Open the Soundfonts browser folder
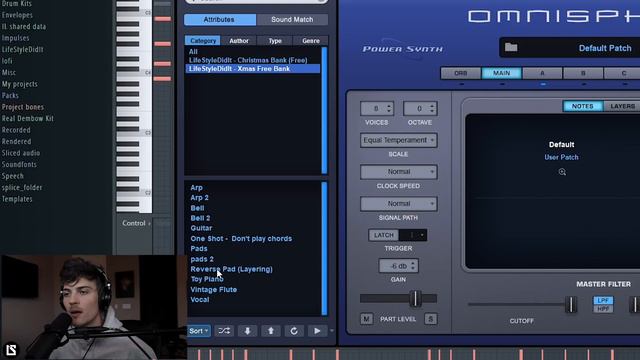This screenshot has height=360, width=640. pyautogui.click(x=19, y=164)
